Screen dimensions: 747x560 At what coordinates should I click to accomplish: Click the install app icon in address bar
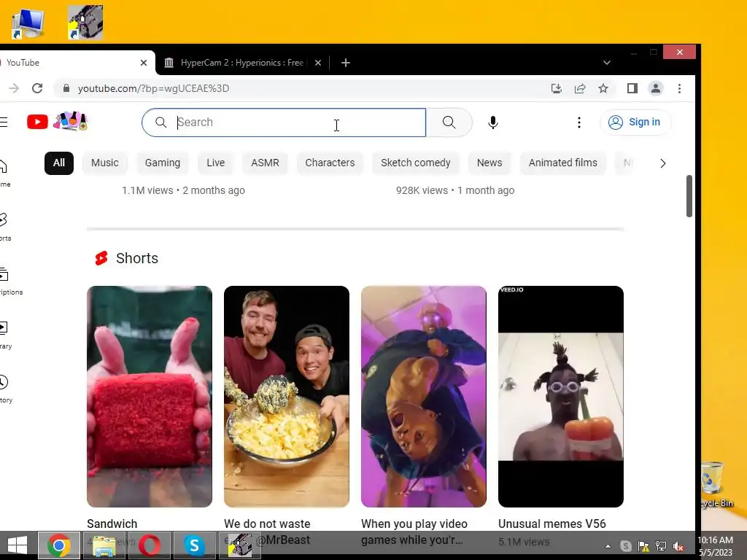pyautogui.click(x=556, y=88)
